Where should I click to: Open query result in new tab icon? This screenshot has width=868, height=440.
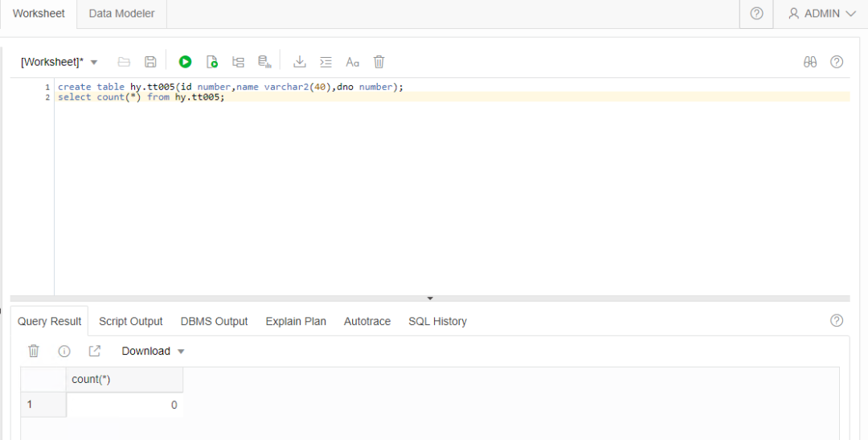pos(95,351)
